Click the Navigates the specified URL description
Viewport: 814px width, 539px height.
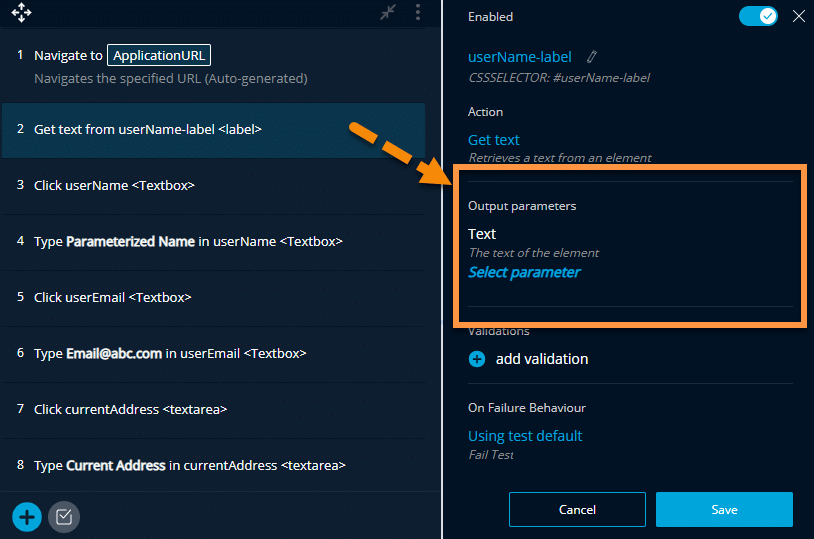[x=171, y=78]
